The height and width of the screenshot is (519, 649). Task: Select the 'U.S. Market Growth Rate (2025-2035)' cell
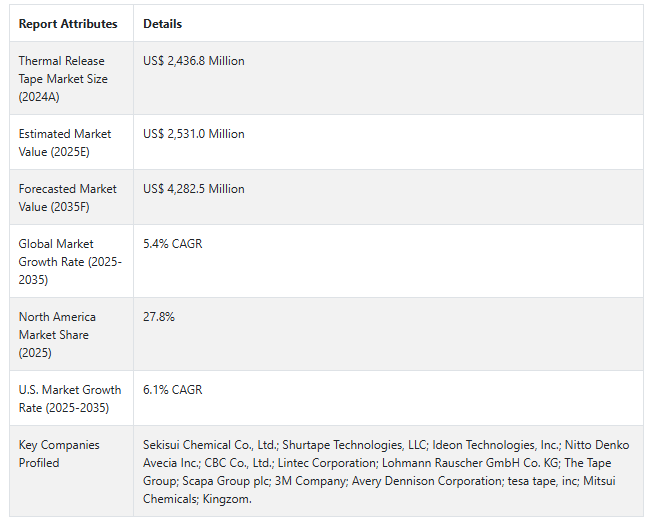[x=69, y=398]
